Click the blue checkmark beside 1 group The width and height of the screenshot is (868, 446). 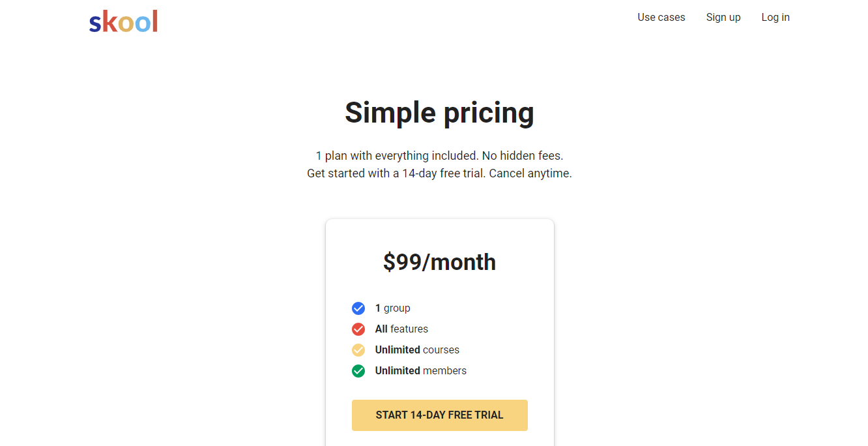[x=358, y=308]
